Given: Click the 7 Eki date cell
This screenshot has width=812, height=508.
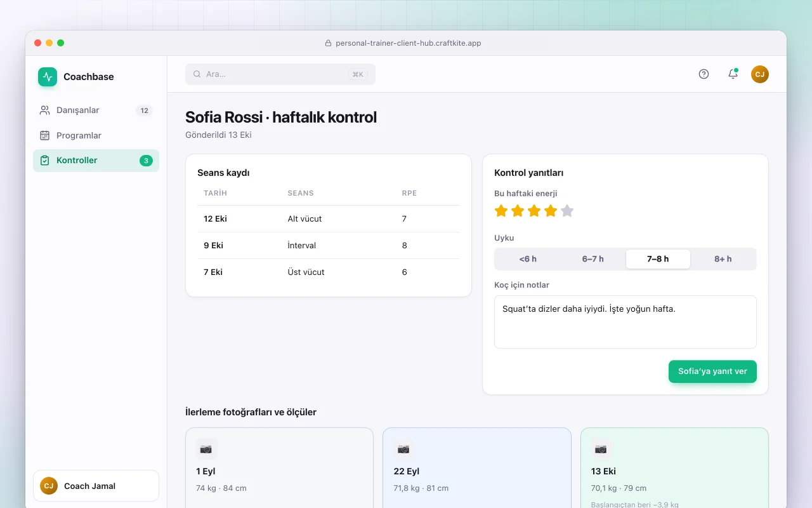Looking at the screenshot, I should click(x=213, y=272).
